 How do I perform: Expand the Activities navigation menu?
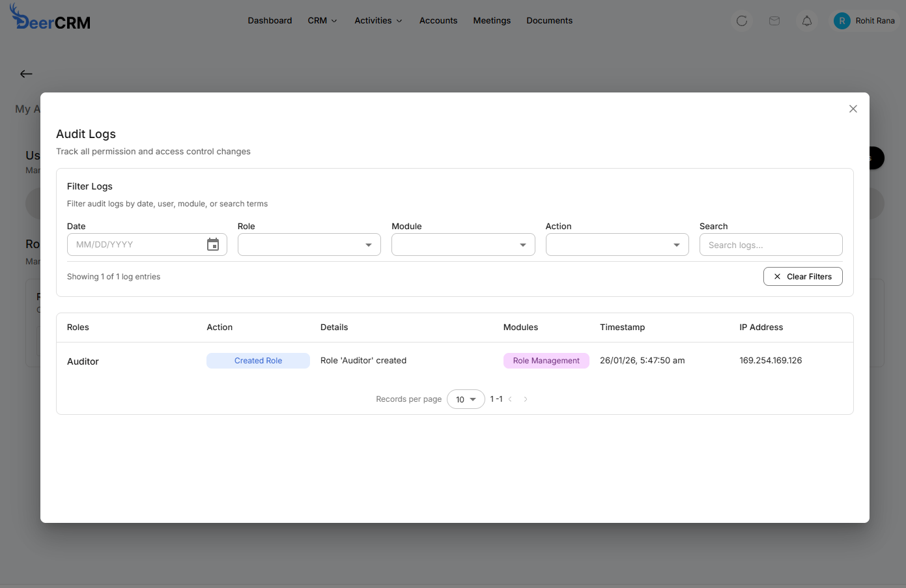[378, 20]
